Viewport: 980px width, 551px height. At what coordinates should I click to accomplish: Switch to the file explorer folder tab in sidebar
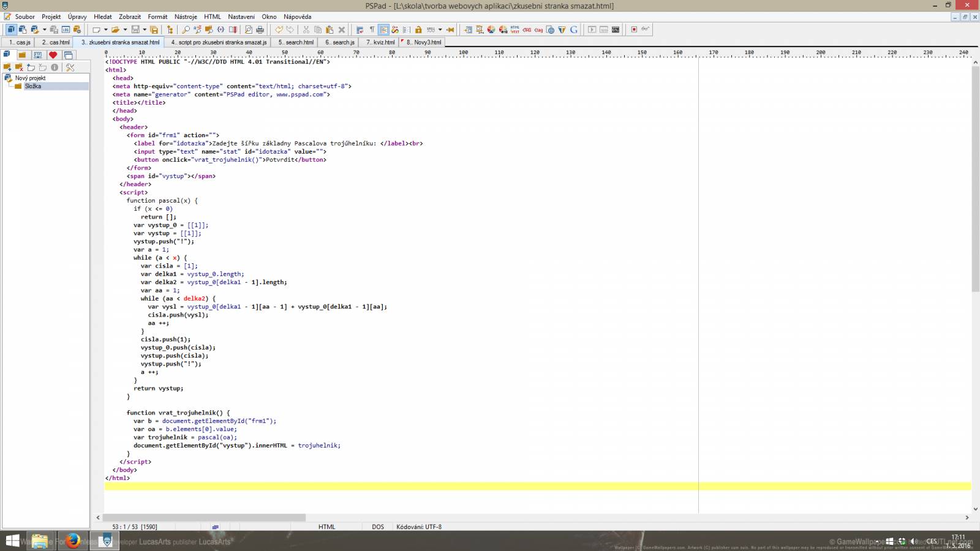point(22,54)
